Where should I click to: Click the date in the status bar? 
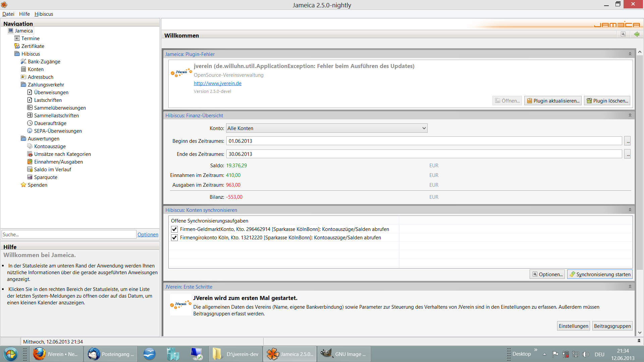53,342
